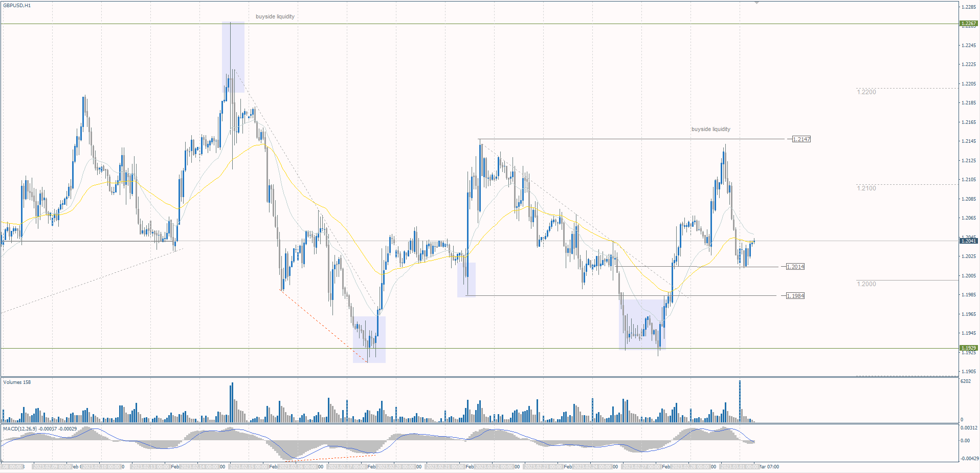The width and height of the screenshot is (980, 473).
Task: Click the 1.2147 price level tag
Action: point(801,139)
